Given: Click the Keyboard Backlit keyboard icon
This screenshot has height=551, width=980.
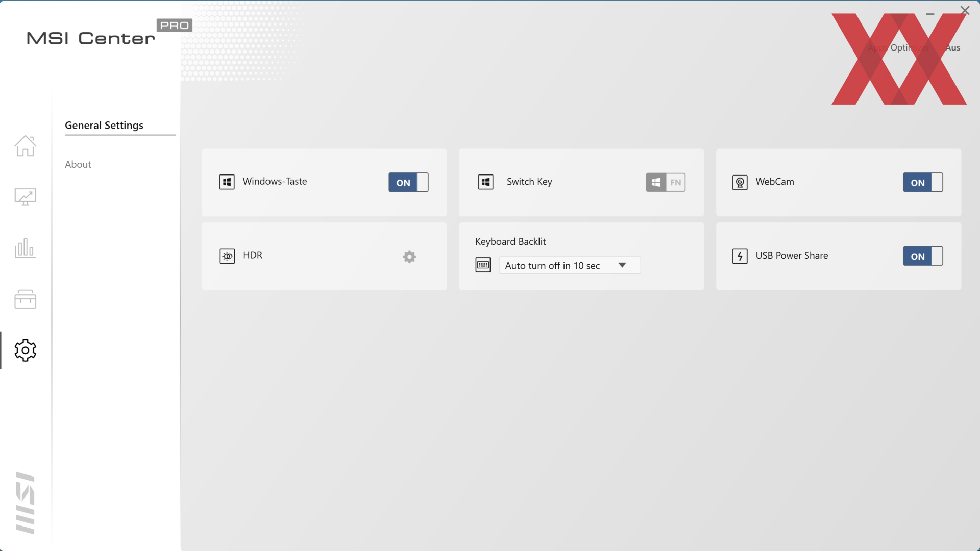Looking at the screenshot, I should (483, 265).
